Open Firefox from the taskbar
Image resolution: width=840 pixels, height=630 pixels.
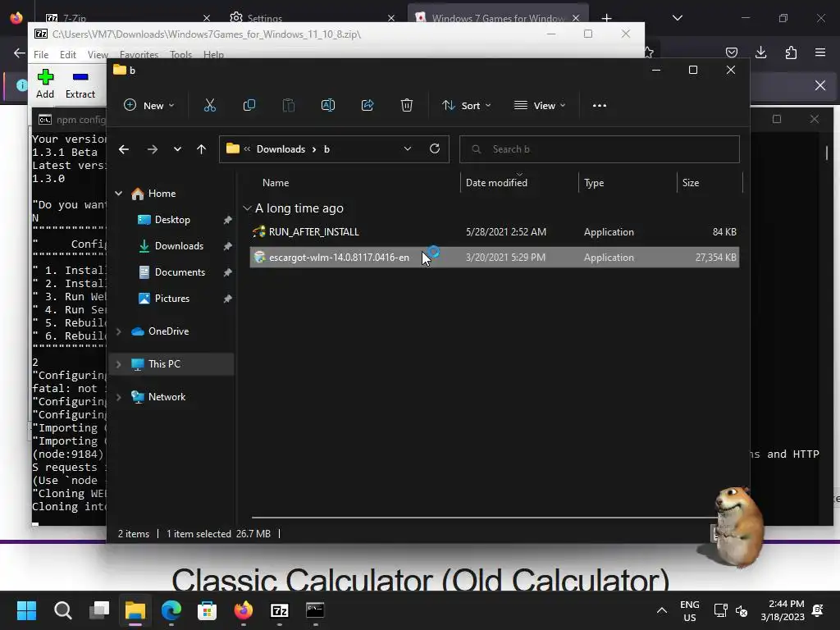coord(243,610)
